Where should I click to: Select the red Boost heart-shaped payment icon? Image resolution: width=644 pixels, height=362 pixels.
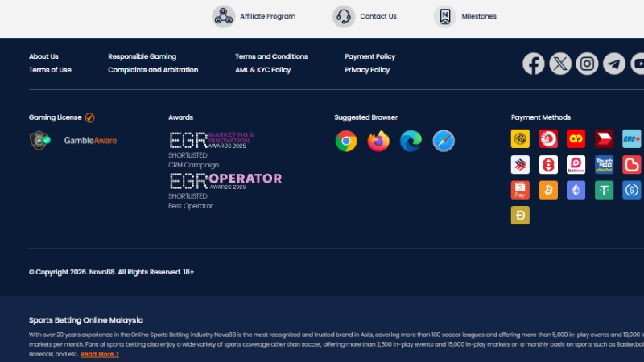(632, 165)
